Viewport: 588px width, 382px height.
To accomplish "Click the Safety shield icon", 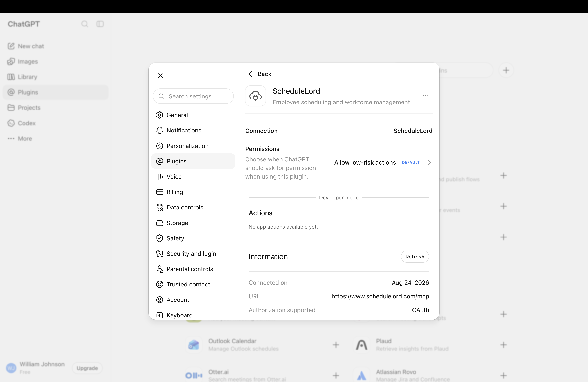I will click(x=160, y=238).
